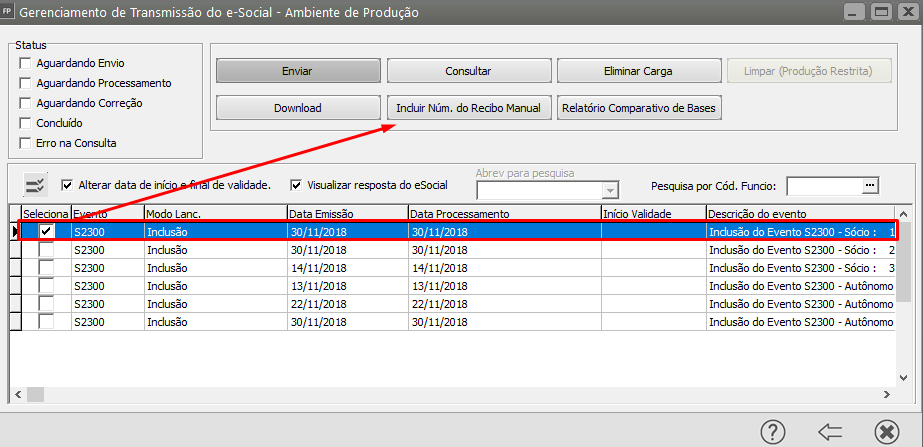Select Data Emissão cell 13/11/2018

(347, 286)
